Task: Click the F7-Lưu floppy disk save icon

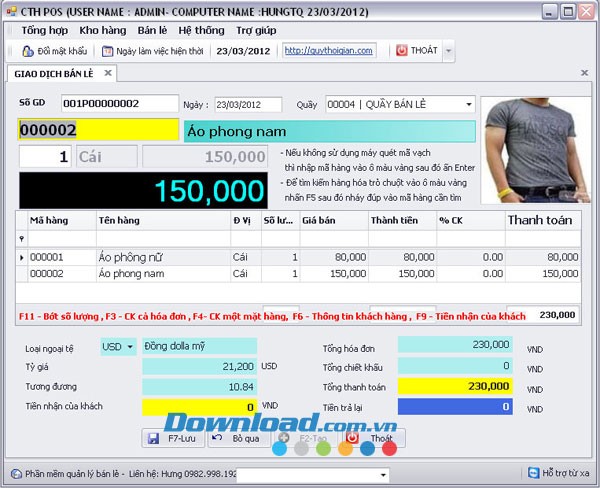Action: 153,438
